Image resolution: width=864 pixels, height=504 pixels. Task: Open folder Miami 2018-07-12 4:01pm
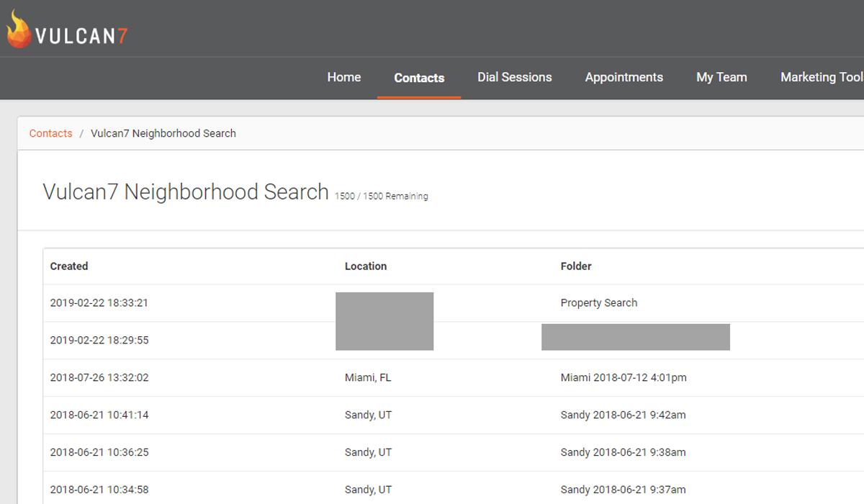624,378
